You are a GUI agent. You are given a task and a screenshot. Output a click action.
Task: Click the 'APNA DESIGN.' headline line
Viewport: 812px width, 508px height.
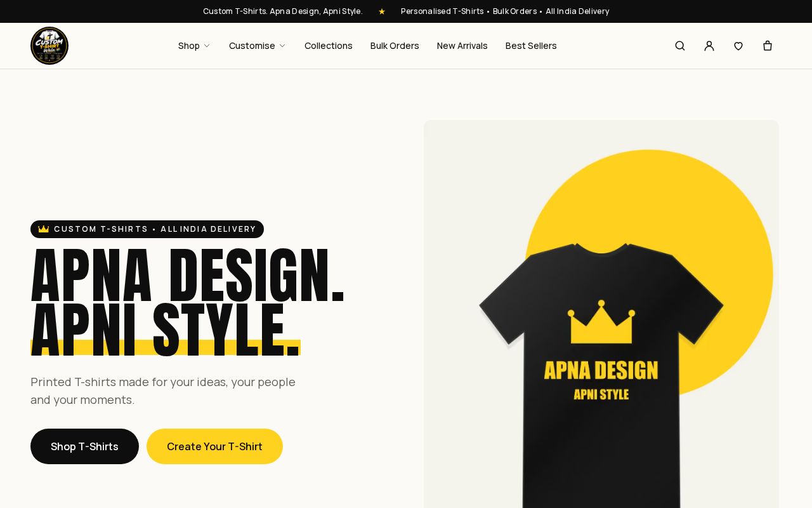(x=188, y=276)
